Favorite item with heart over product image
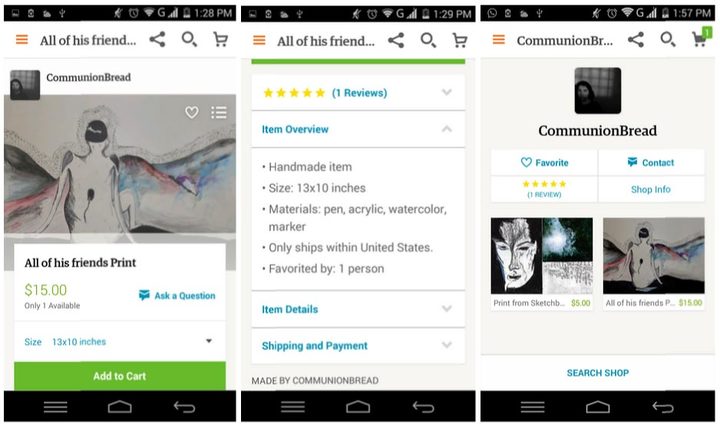The width and height of the screenshot is (720, 424). (x=192, y=112)
